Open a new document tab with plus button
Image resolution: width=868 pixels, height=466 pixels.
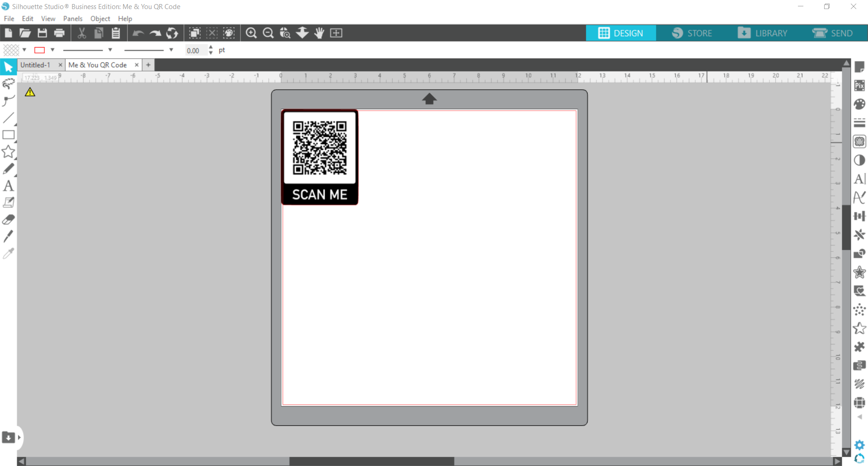point(148,65)
